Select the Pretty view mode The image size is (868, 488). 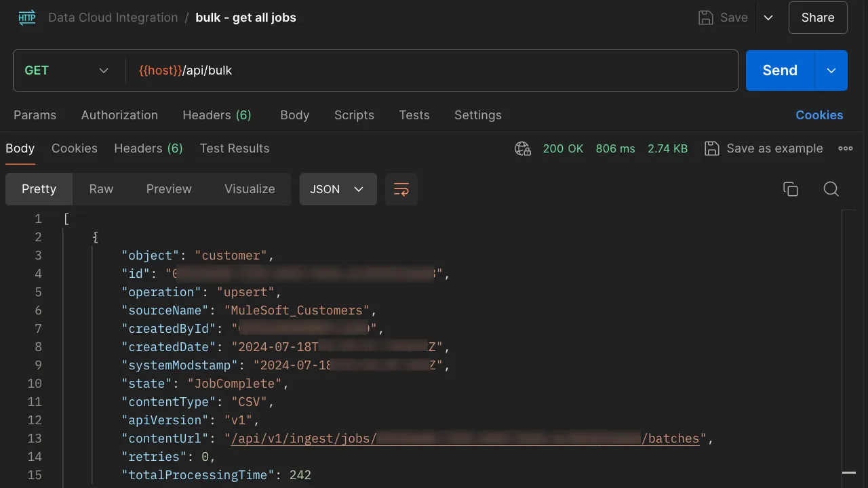(39, 189)
